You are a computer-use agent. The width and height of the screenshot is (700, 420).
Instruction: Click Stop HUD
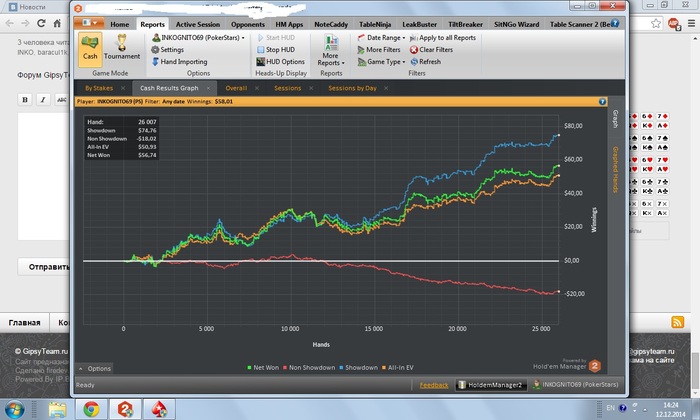276,50
